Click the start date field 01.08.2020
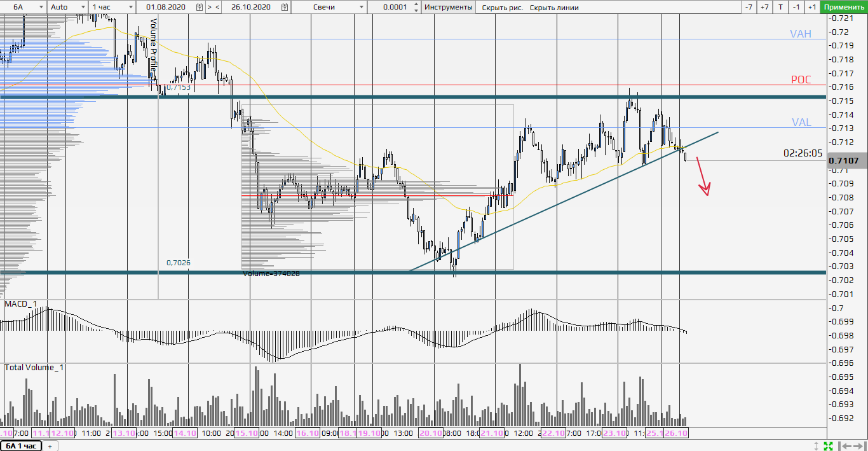Viewport: 868px width, 451px height. coord(167,7)
